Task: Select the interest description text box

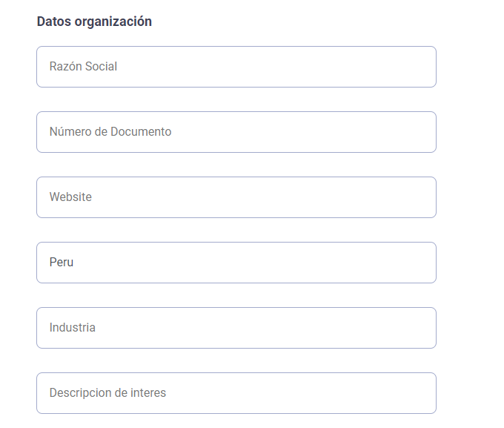Action: coord(236,393)
